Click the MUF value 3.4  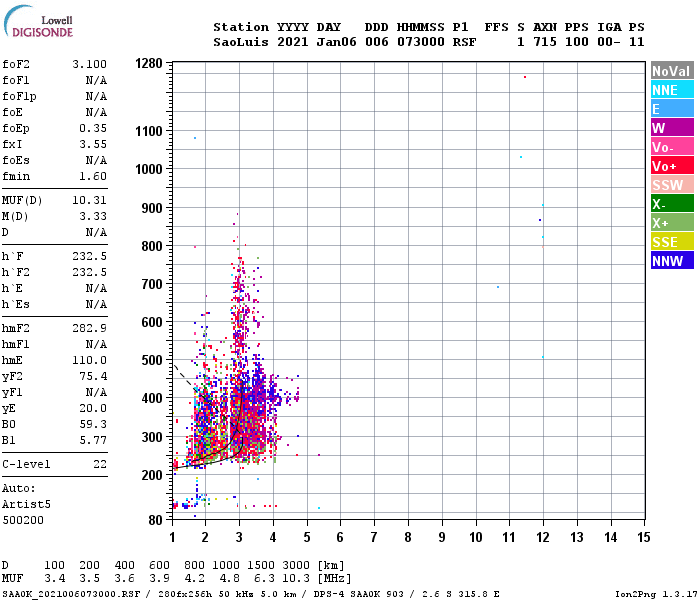(x=54, y=578)
